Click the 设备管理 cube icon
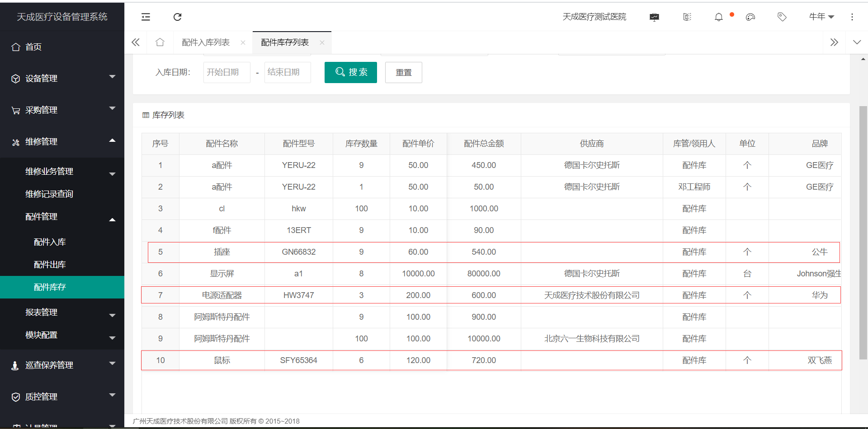 pos(16,79)
